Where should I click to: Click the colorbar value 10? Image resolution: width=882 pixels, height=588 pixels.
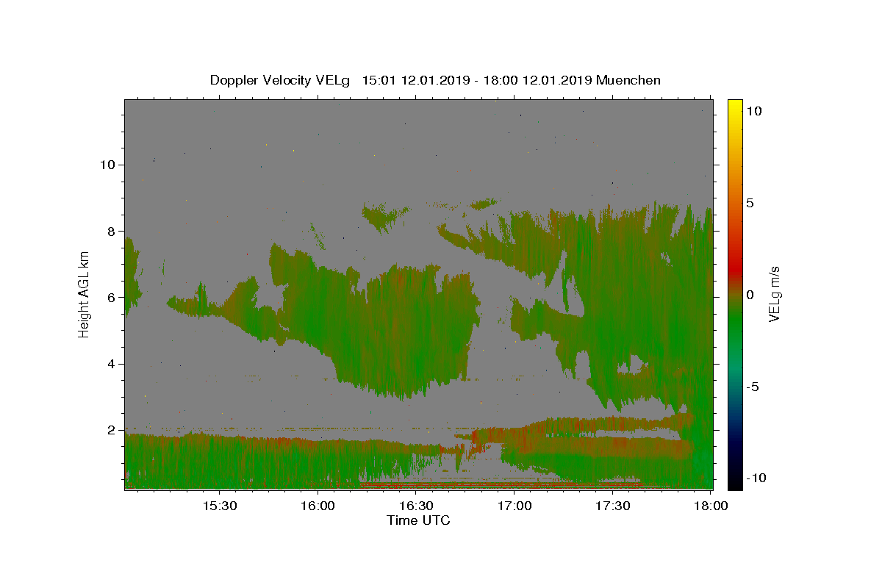point(753,111)
